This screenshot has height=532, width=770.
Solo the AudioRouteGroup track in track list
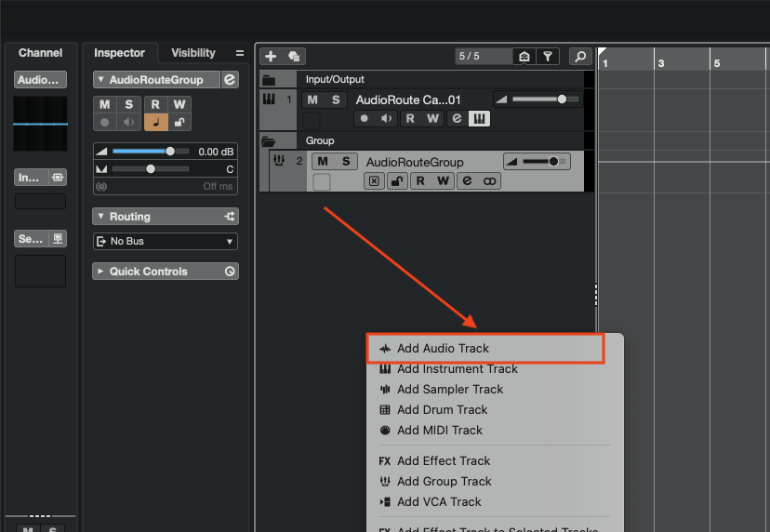click(346, 162)
